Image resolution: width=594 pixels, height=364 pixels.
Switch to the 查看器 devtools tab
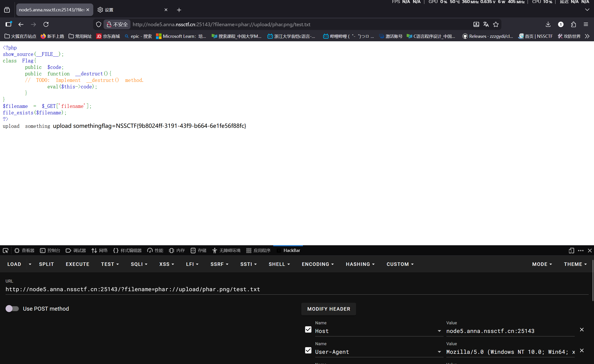[x=24, y=251]
